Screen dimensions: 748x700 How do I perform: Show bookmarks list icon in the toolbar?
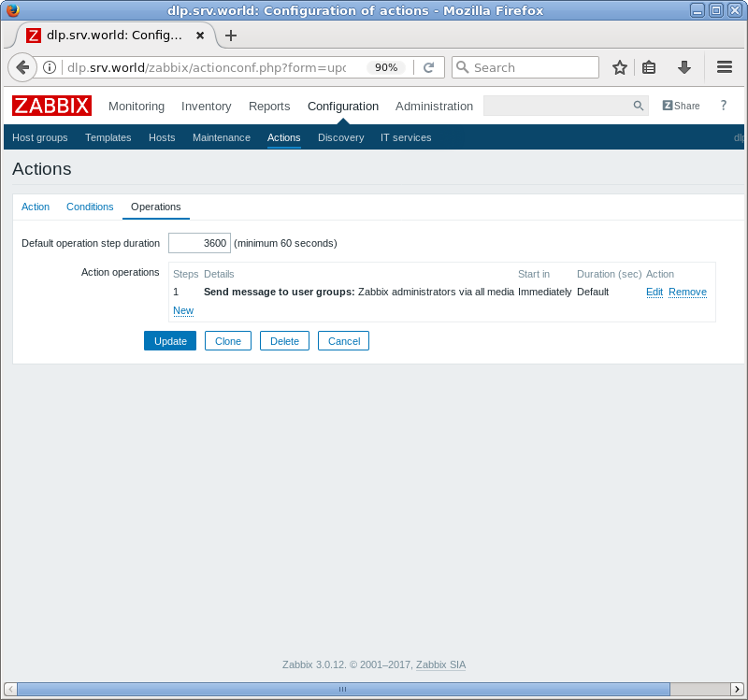(x=648, y=67)
